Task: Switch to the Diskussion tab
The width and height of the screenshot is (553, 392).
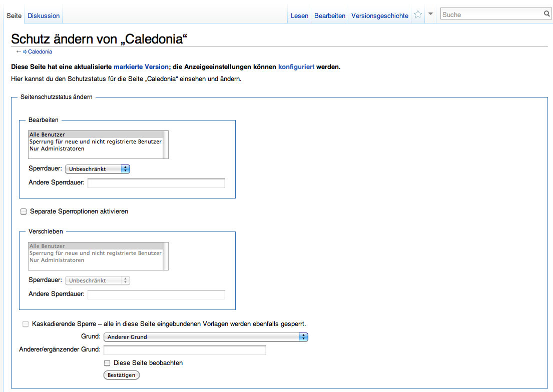Action: pyautogui.click(x=44, y=15)
